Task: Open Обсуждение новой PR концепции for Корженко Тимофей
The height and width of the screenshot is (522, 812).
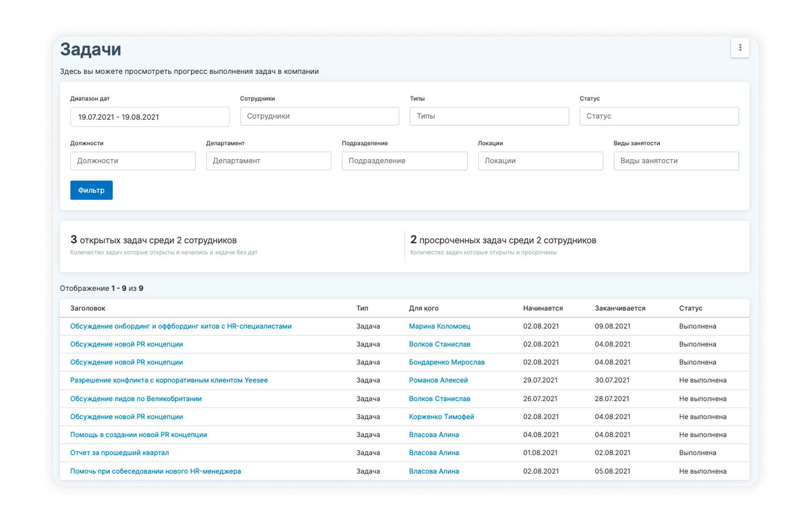Action: [x=126, y=417]
